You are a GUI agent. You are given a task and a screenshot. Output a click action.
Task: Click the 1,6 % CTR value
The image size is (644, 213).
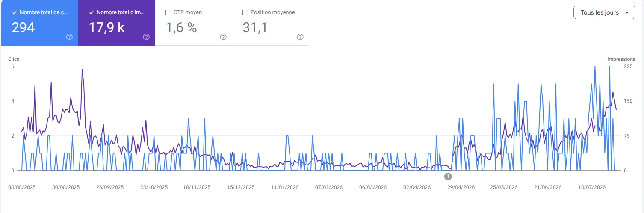coord(181,28)
